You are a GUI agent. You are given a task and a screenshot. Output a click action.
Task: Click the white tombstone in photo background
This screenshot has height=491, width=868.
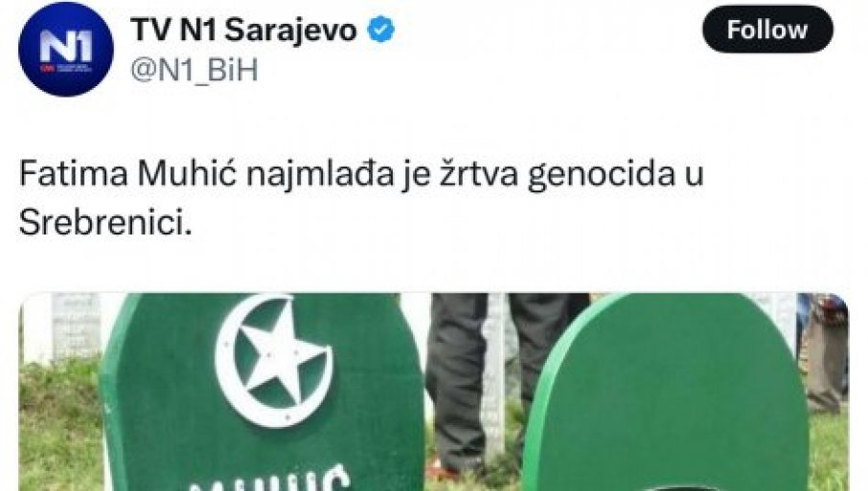click(77, 326)
